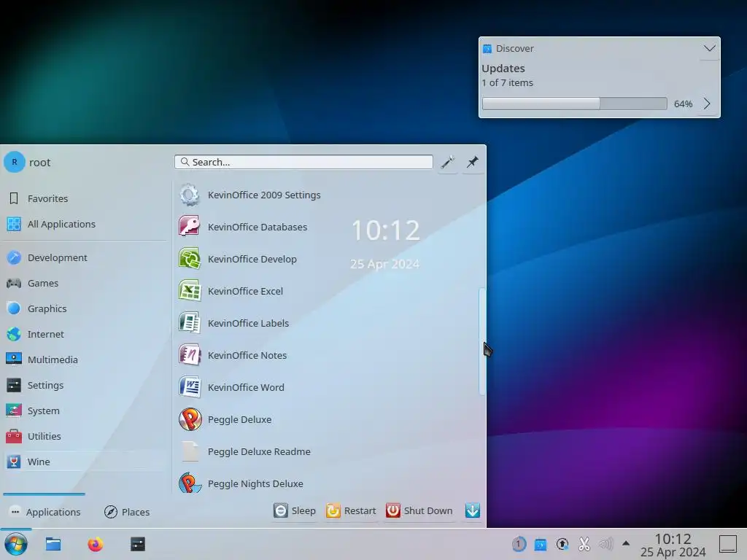
Task: Click the Shut Down button
Action: tap(419, 510)
